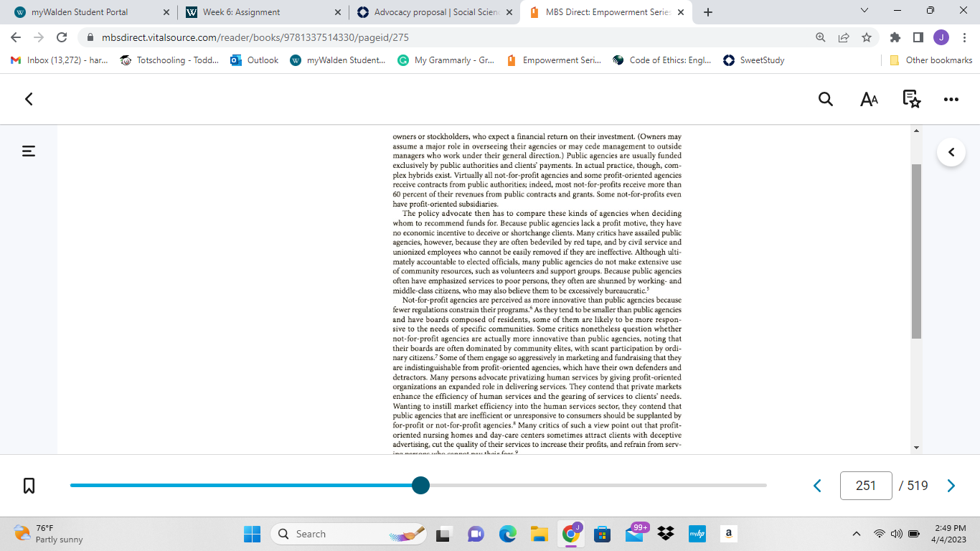Image resolution: width=980 pixels, height=551 pixels.
Task: Open the myHP taskbar app
Action: 697,534
